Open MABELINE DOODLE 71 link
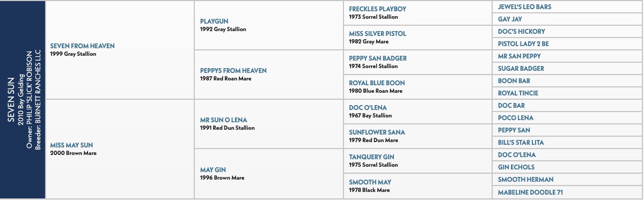This screenshot has height=200, width=644. (x=530, y=192)
